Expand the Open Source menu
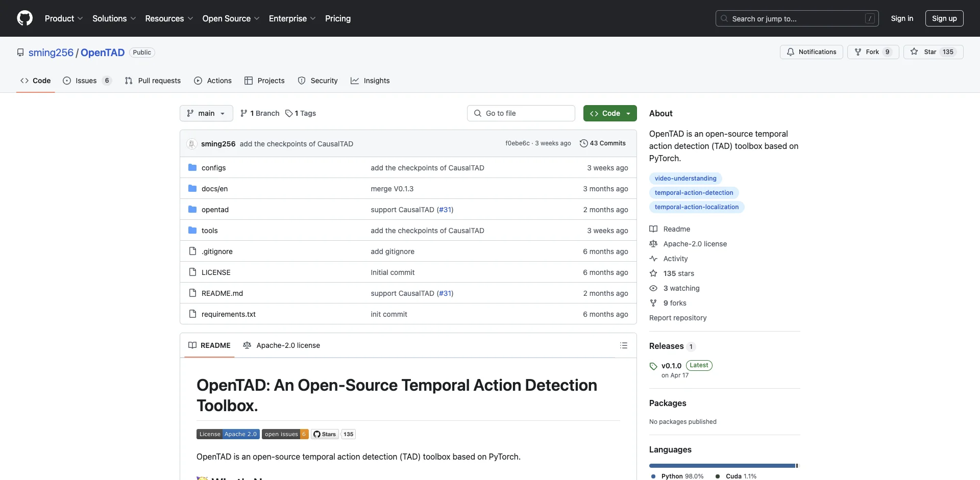Screen dimensions: 980x480 [x=231, y=18]
